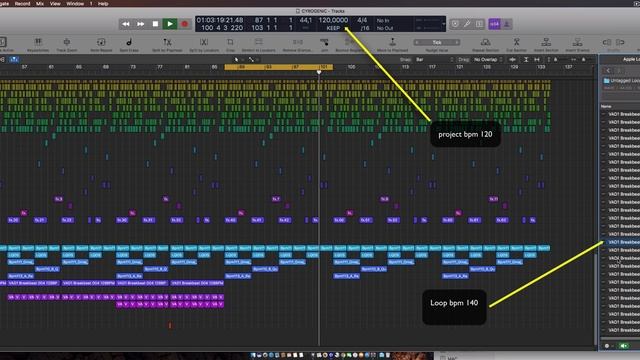Open the Command-click tool menu

(253, 60)
